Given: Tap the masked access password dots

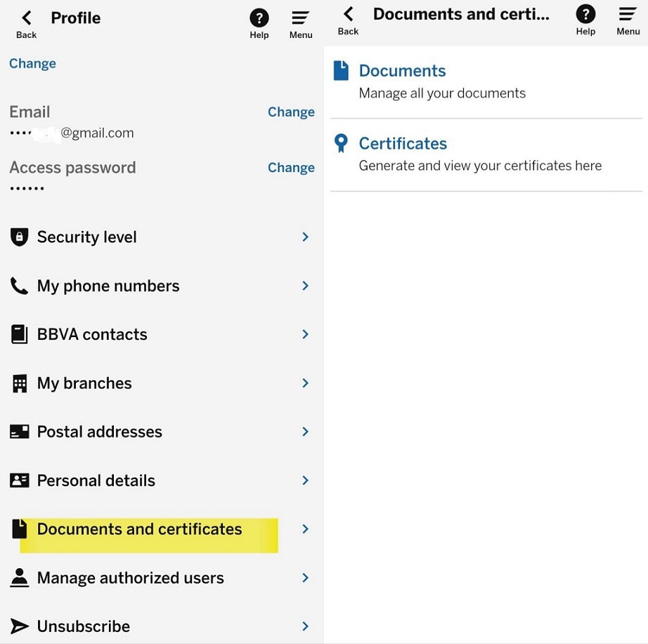Looking at the screenshot, I should tap(27, 188).
